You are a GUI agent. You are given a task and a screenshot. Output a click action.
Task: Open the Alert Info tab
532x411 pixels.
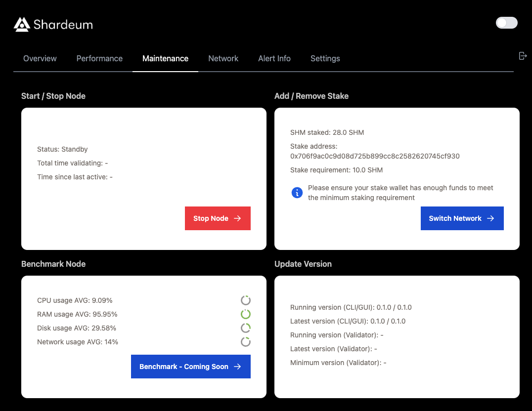[x=274, y=59]
